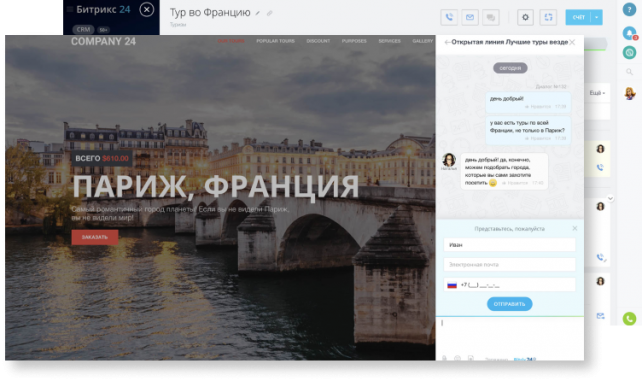The width and height of the screenshot is (642, 381).
Task: Click the green round sidebar icon
Action: pyautogui.click(x=629, y=52)
